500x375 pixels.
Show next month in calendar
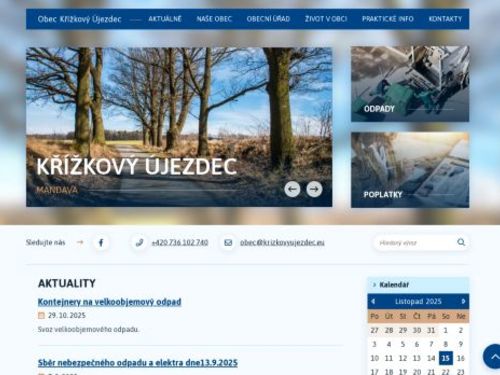[463, 301]
